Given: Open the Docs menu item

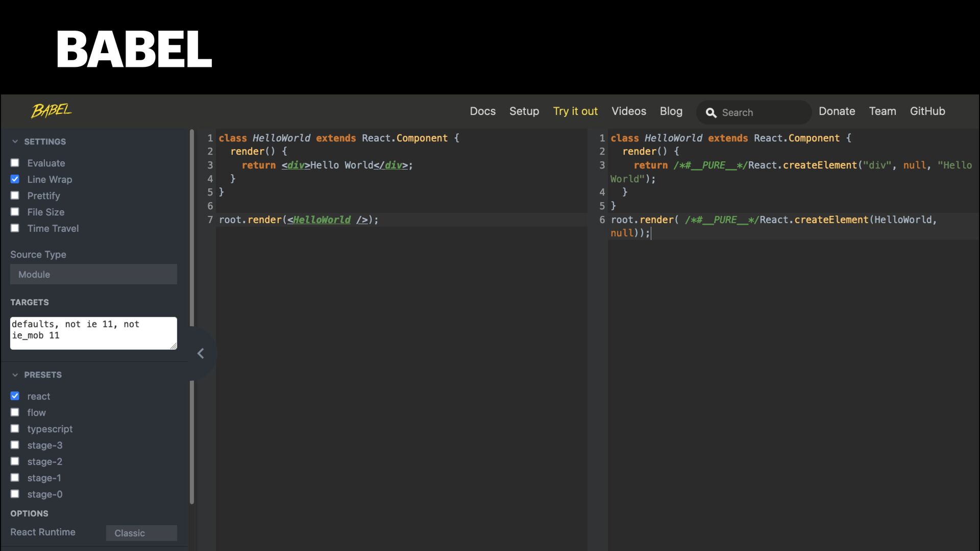Looking at the screenshot, I should (x=482, y=111).
